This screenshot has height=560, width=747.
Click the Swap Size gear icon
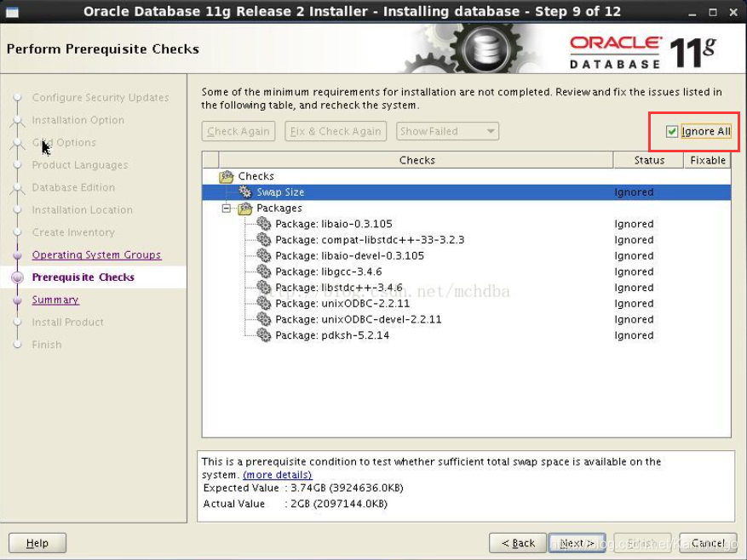[244, 191]
